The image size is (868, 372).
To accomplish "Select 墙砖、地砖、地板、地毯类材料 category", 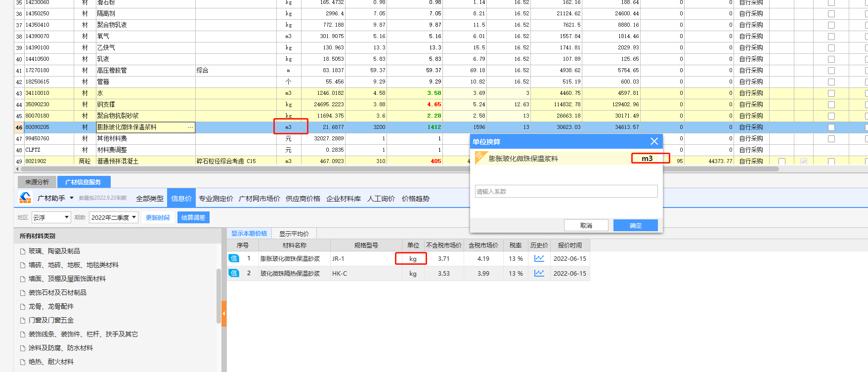I will click(74, 265).
